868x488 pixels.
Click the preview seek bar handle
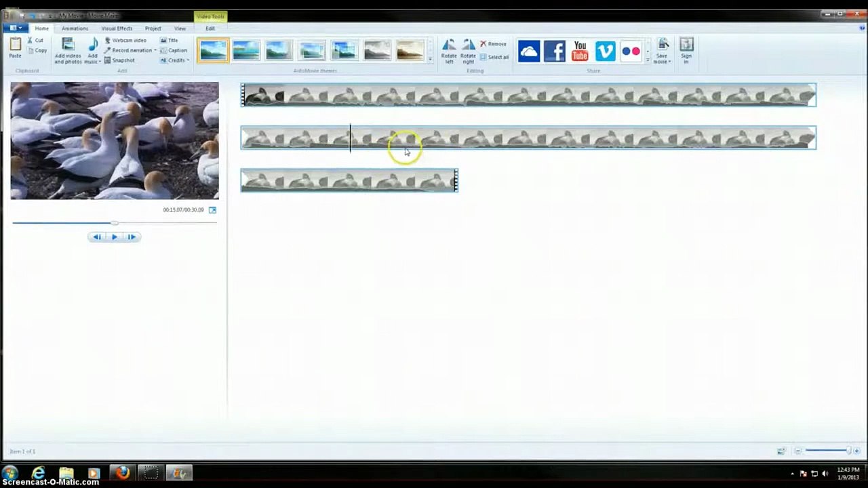(115, 222)
